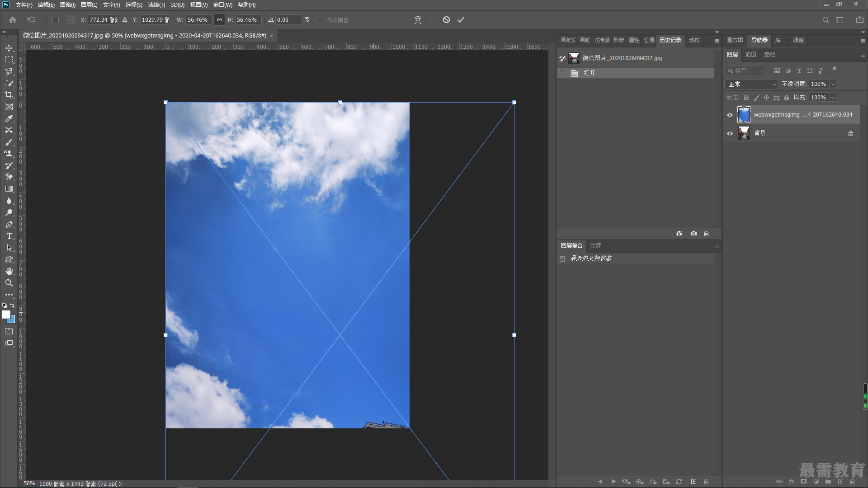The image size is (868, 488).
Task: Switch to warp mode icon
Action: coord(418,20)
